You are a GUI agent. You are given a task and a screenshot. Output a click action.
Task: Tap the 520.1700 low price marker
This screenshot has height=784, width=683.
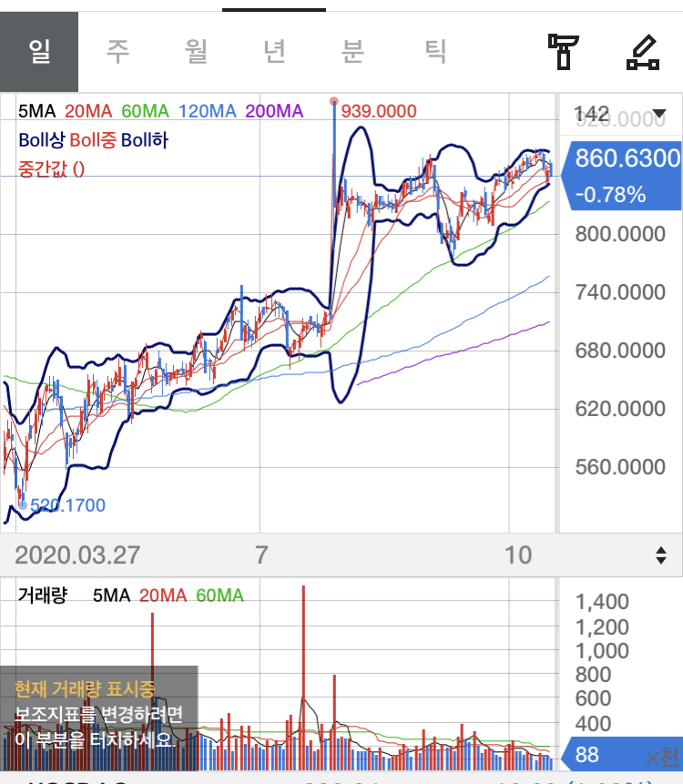click(67, 504)
